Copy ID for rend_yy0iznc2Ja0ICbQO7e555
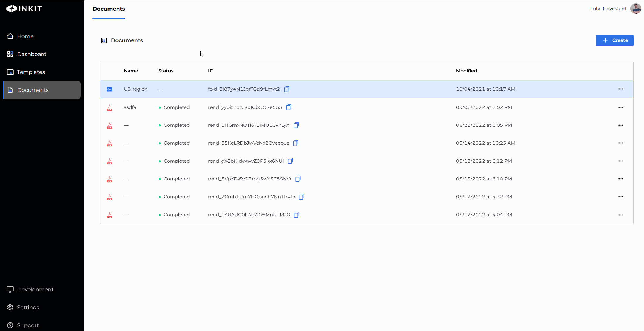 click(x=289, y=107)
